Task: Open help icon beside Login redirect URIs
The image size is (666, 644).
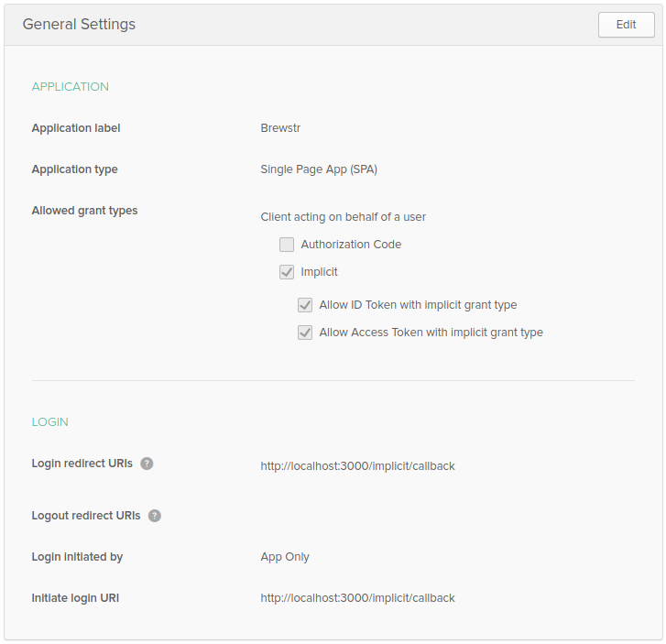Action: (x=147, y=464)
